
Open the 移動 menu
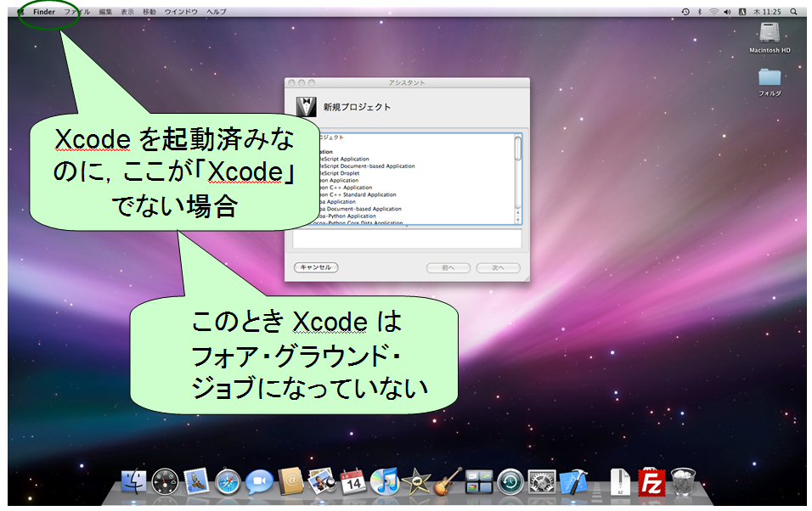149,11
